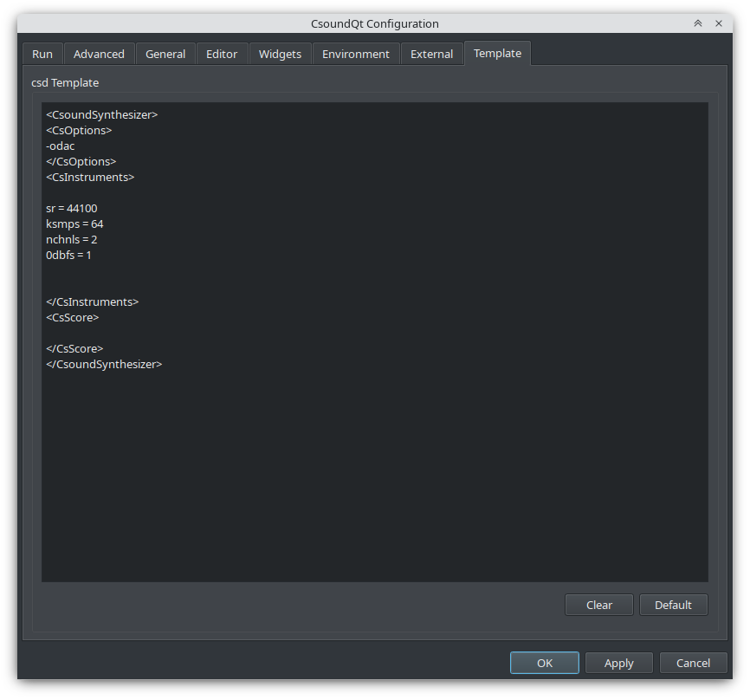
Task: Open the Widgets tab
Action: click(x=281, y=54)
